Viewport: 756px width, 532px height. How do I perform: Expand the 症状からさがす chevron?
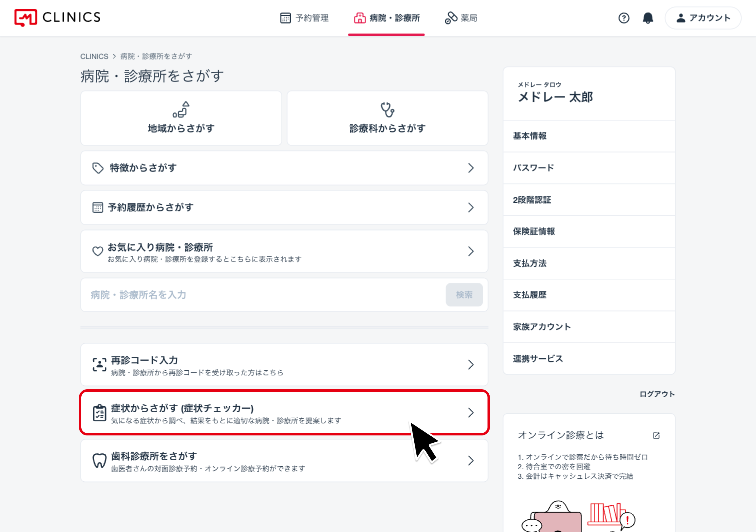point(470,413)
